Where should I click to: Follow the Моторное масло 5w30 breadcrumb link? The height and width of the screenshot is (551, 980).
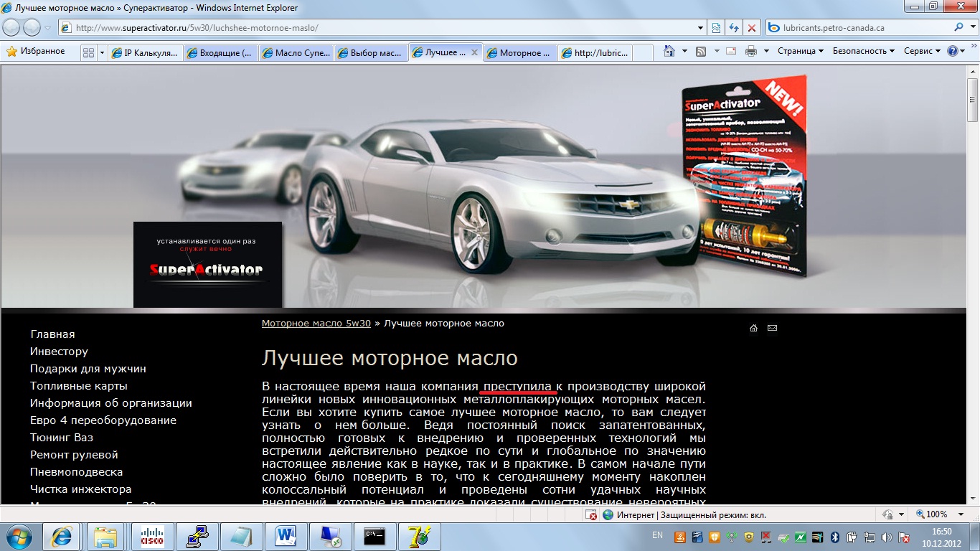pyautogui.click(x=316, y=324)
